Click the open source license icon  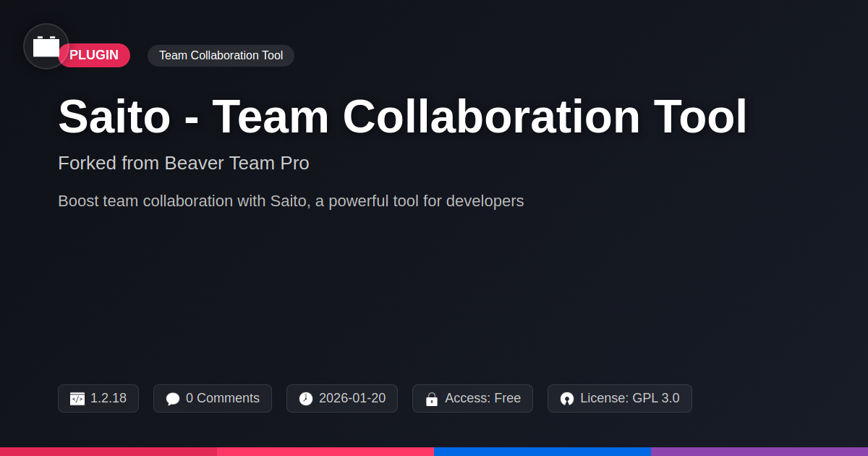coord(567,399)
